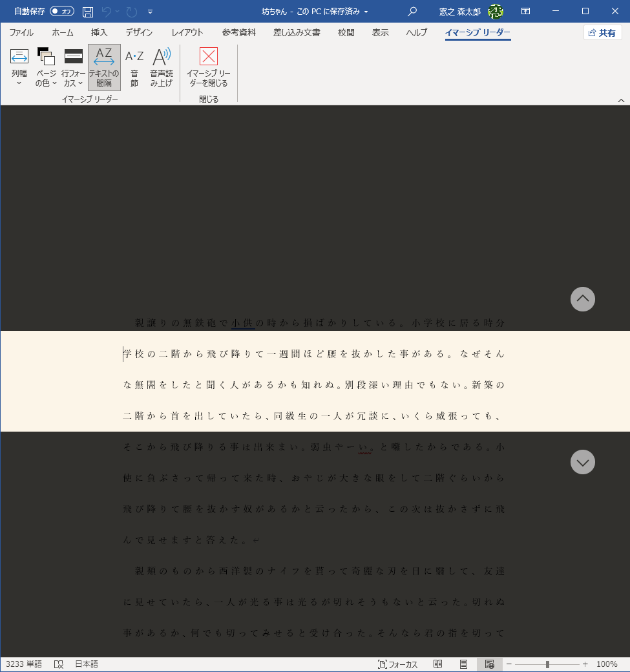Click the proofing errors status icon

[x=59, y=664]
